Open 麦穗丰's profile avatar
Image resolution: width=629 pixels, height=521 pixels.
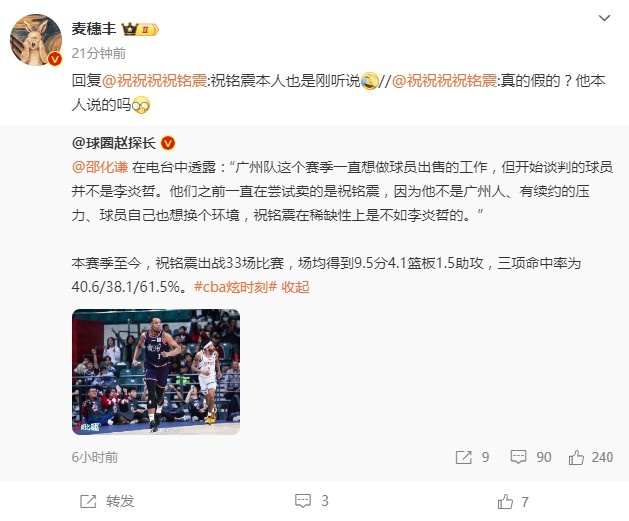pyautogui.click(x=36, y=40)
